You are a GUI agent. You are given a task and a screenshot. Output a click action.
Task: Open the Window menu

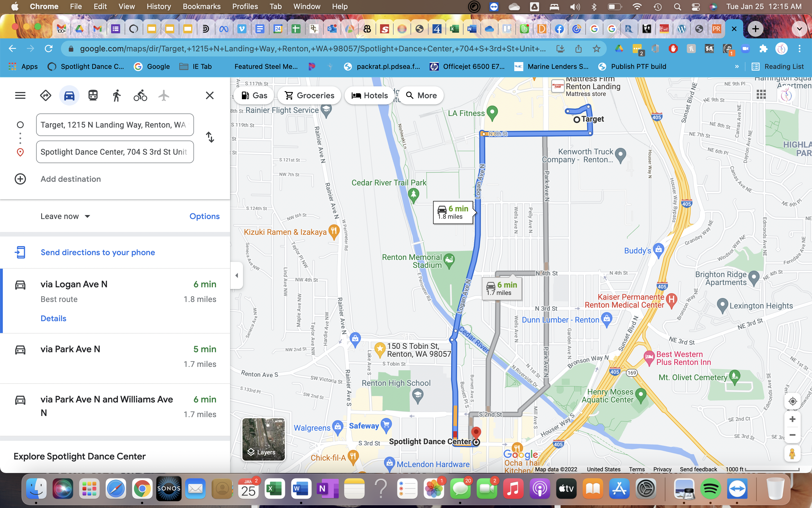tap(307, 6)
